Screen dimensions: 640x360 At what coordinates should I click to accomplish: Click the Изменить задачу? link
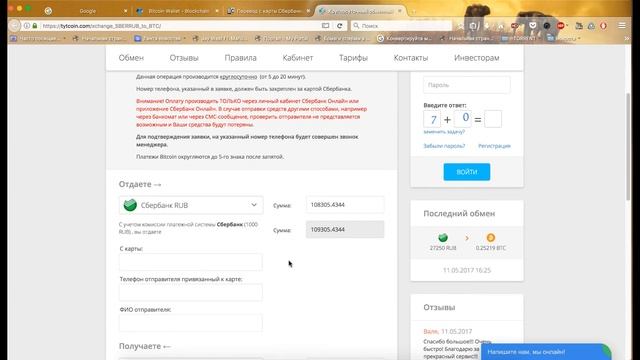[x=444, y=132]
